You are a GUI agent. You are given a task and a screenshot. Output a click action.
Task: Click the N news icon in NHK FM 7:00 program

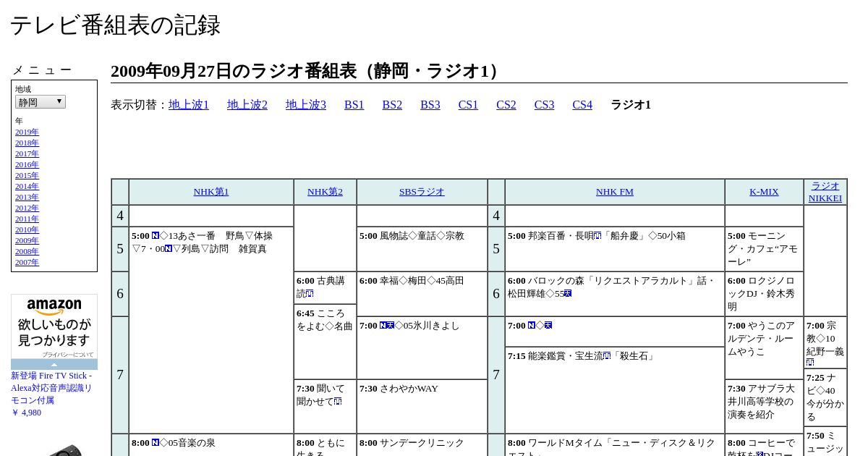click(x=532, y=326)
